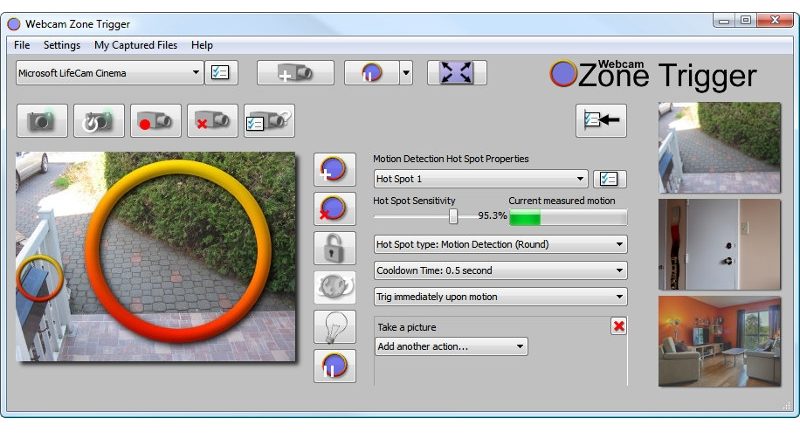Image resolution: width=800 pixels, height=434 pixels.
Task: Open the Settings menu
Action: coord(62,45)
